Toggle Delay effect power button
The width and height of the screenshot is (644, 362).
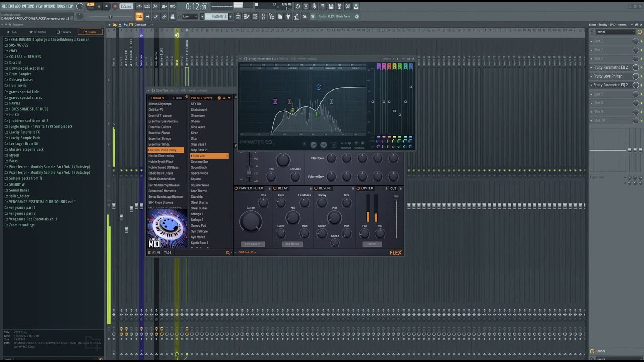point(275,188)
